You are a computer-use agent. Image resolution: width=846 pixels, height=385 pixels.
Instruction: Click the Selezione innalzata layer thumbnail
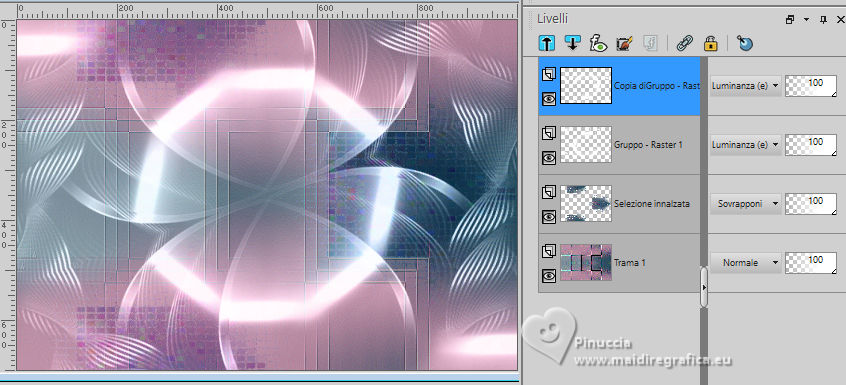pos(586,203)
